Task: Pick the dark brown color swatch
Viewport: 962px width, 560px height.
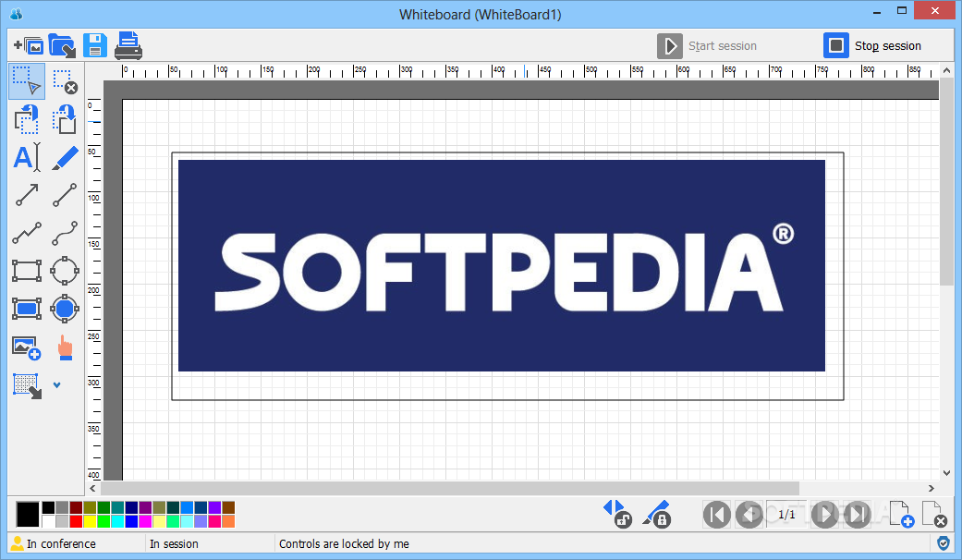Action: point(228,507)
